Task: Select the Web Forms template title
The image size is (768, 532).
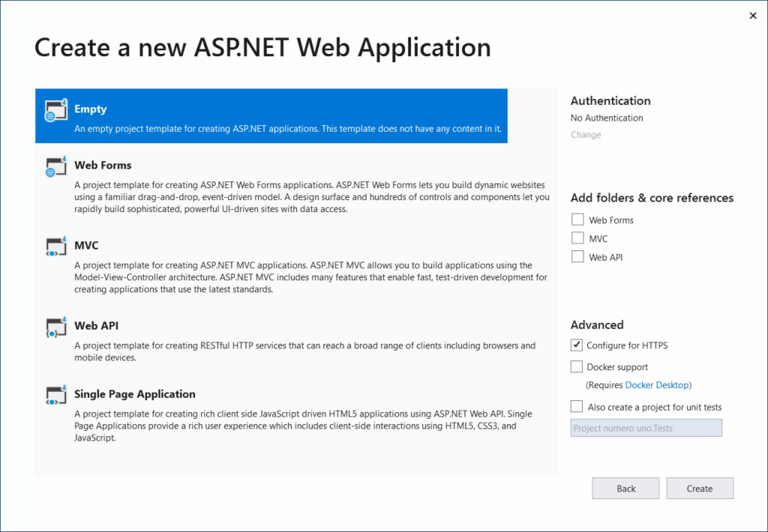Action: [x=103, y=165]
